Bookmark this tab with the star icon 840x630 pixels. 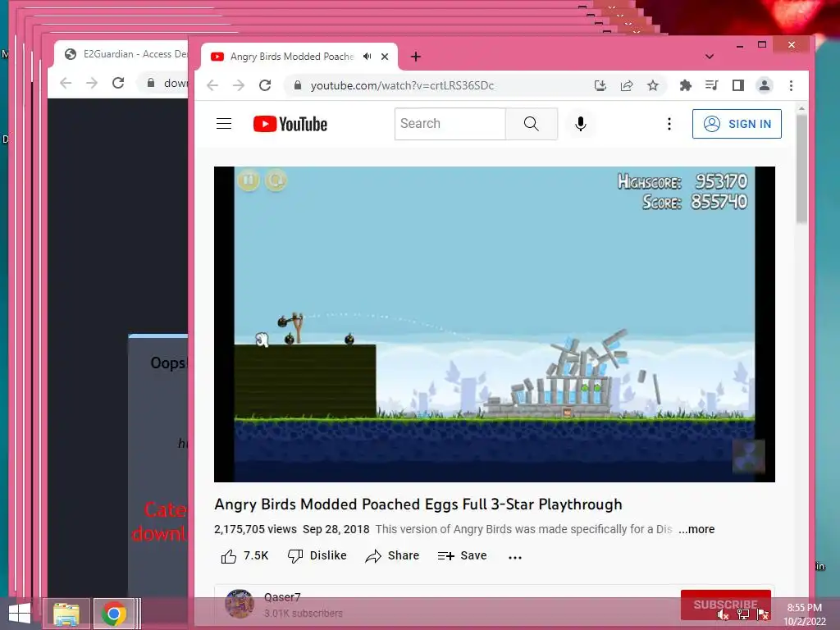(652, 85)
